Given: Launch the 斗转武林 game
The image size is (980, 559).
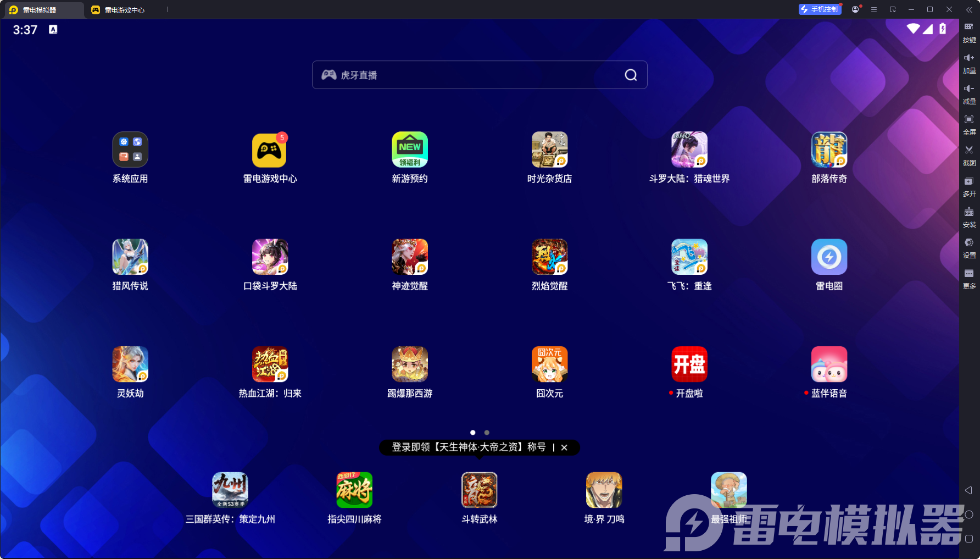Looking at the screenshot, I should pos(479,490).
